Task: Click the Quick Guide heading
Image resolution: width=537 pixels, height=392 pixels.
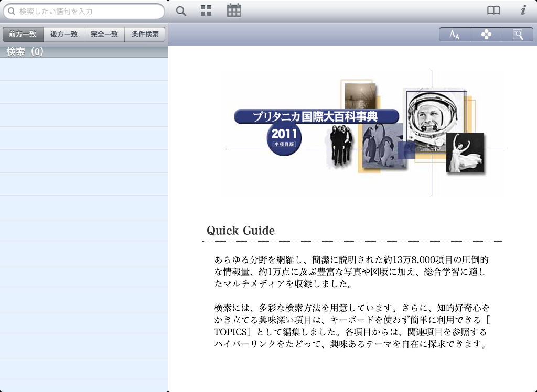Action: (x=241, y=231)
